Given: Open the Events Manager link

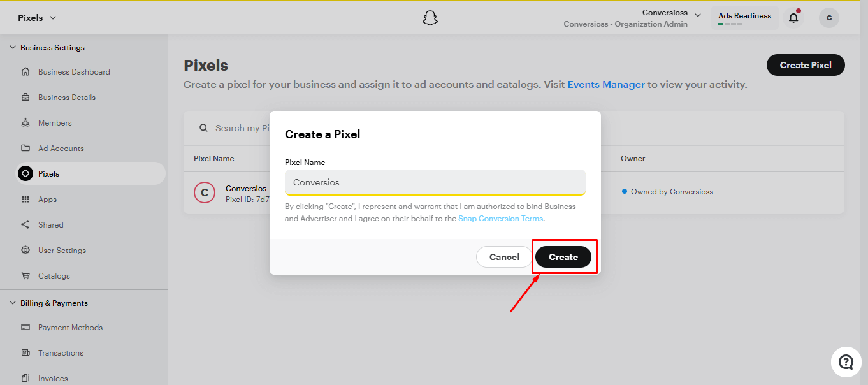Looking at the screenshot, I should (x=606, y=84).
